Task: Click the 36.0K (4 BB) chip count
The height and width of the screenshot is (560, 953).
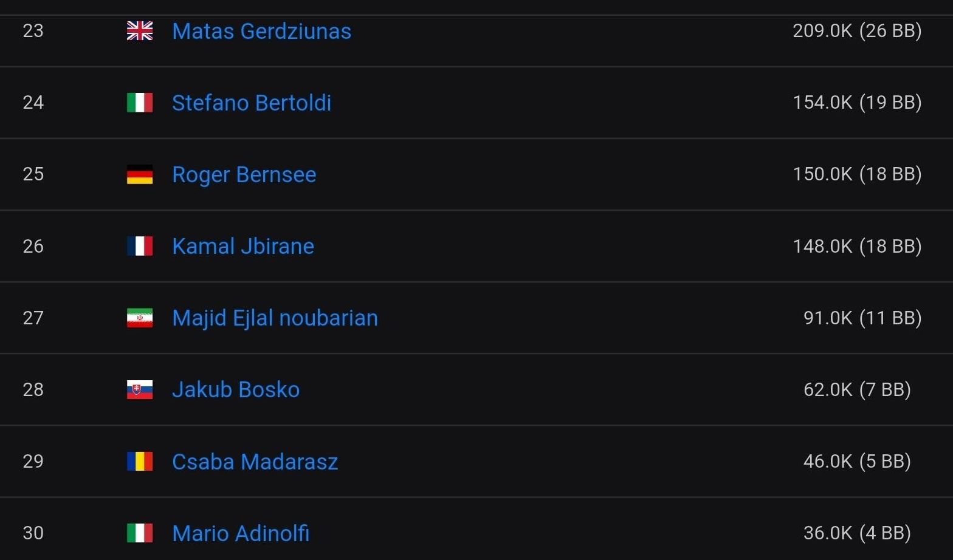Action: (857, 533)
